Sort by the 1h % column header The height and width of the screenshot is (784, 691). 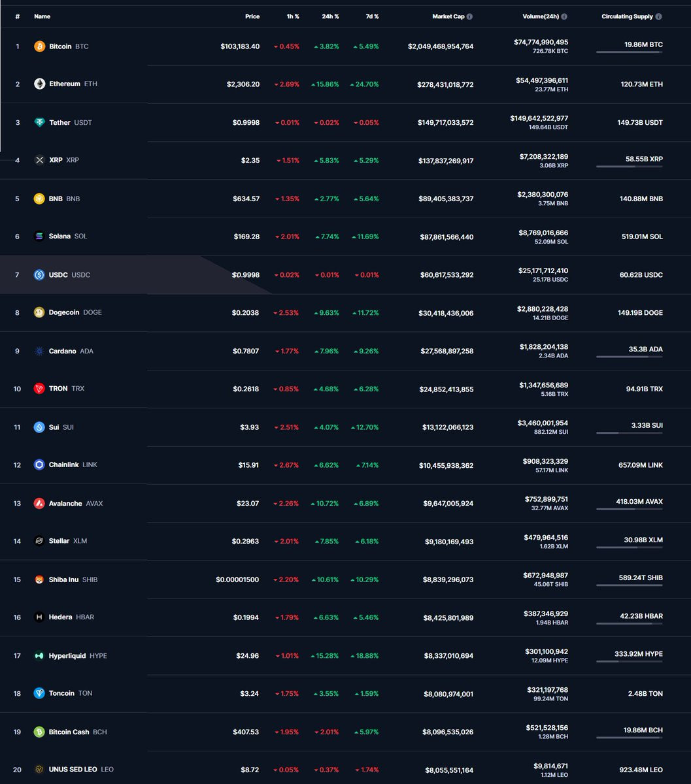pos(292,17)
